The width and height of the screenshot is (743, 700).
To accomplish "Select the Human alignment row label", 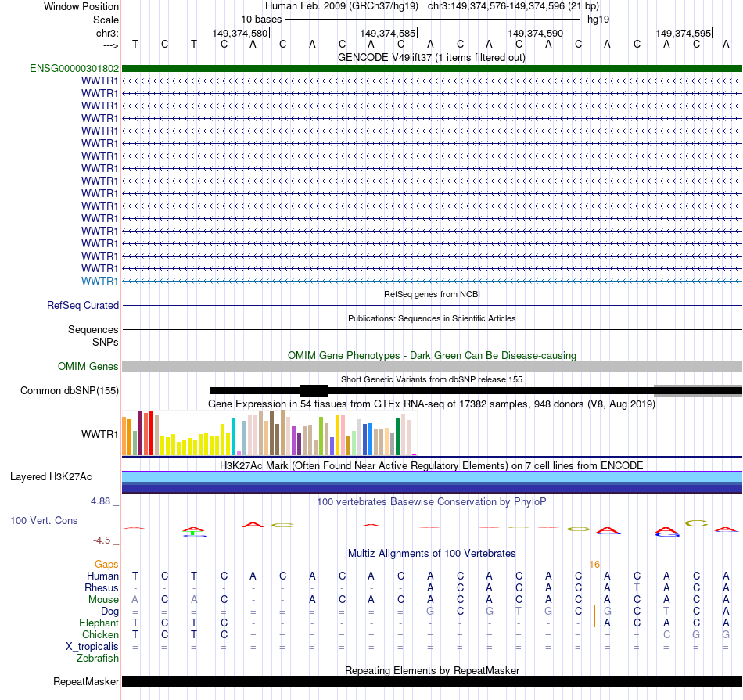I will click(x=102, y=576).
